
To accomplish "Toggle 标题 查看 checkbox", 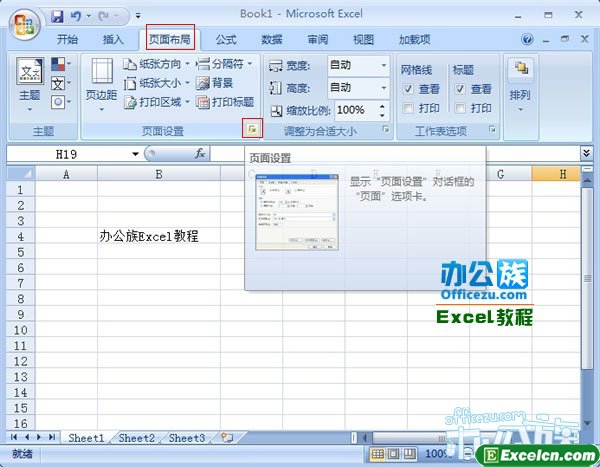I will click(x=460, y=89).
